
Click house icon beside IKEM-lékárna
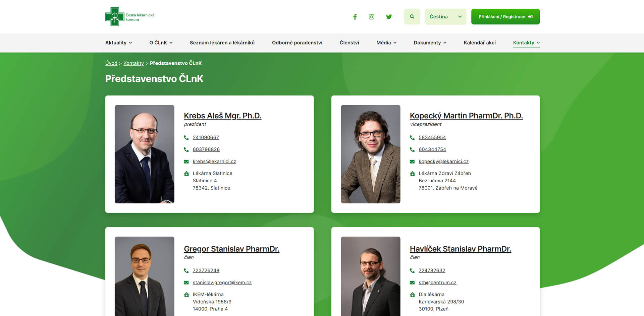point(186,295)
